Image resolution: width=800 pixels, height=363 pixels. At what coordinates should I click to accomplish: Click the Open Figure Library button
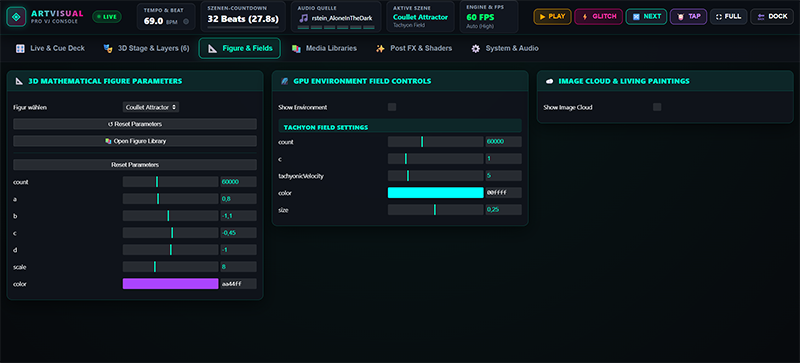(x=135, y=141)
